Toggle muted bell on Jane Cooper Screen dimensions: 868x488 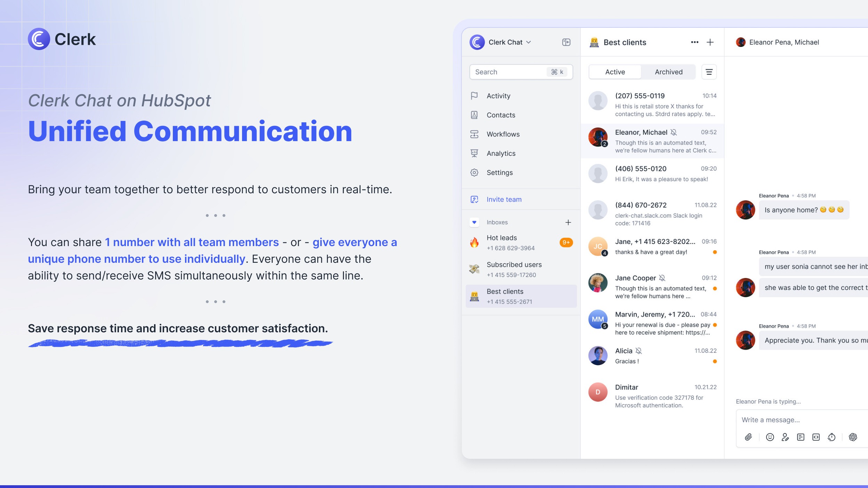tap(662, 278)
